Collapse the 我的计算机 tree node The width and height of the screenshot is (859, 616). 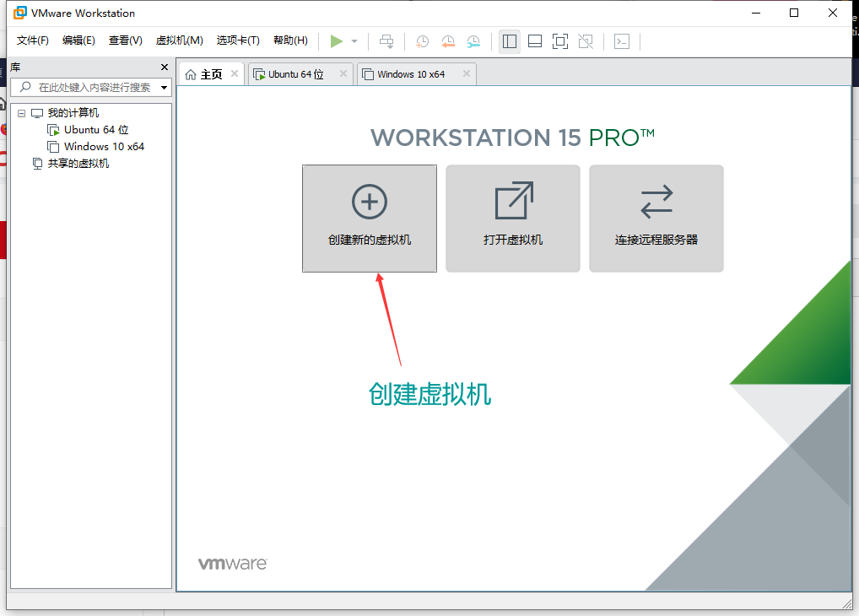[21, 113]
